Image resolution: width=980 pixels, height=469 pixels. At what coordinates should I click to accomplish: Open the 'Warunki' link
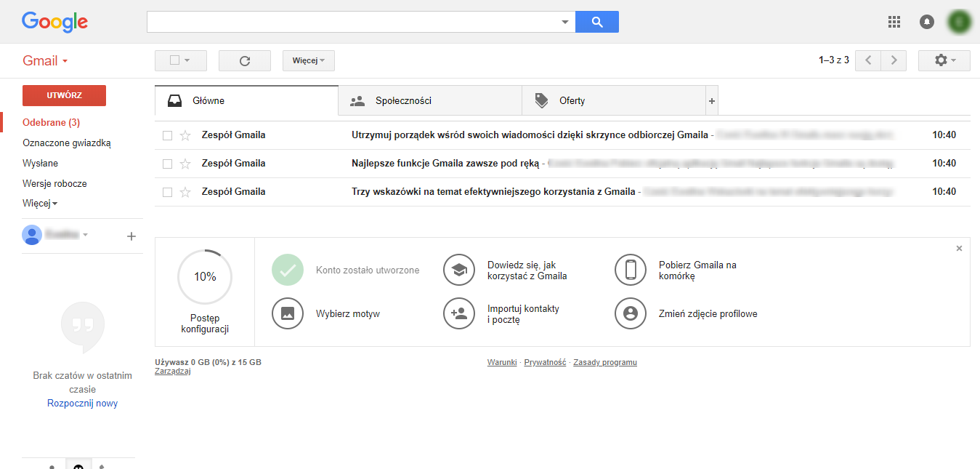tap(502, 362)
